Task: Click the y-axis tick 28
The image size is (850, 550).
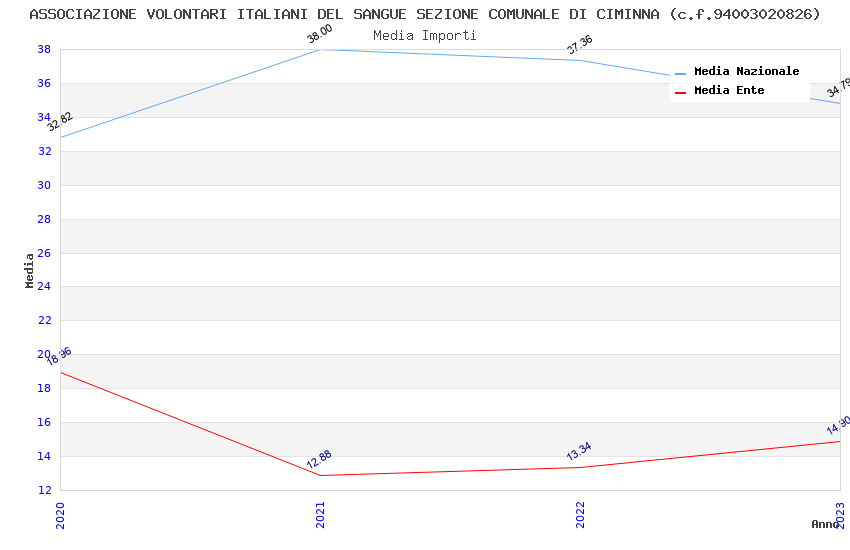Action: (44, 219)
